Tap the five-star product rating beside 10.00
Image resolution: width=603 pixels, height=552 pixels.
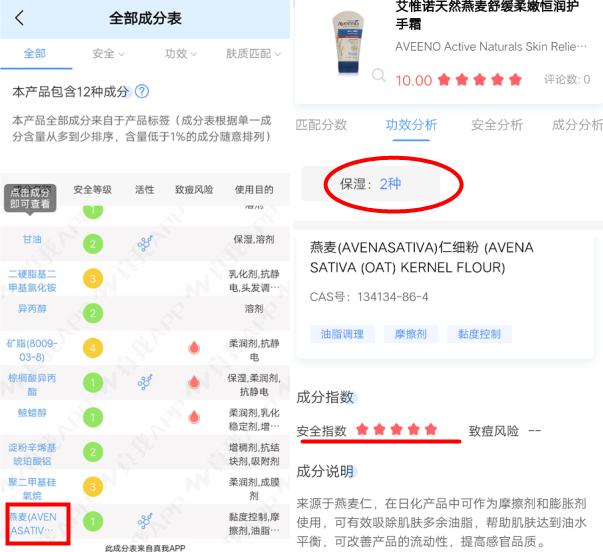coord(480,80)
